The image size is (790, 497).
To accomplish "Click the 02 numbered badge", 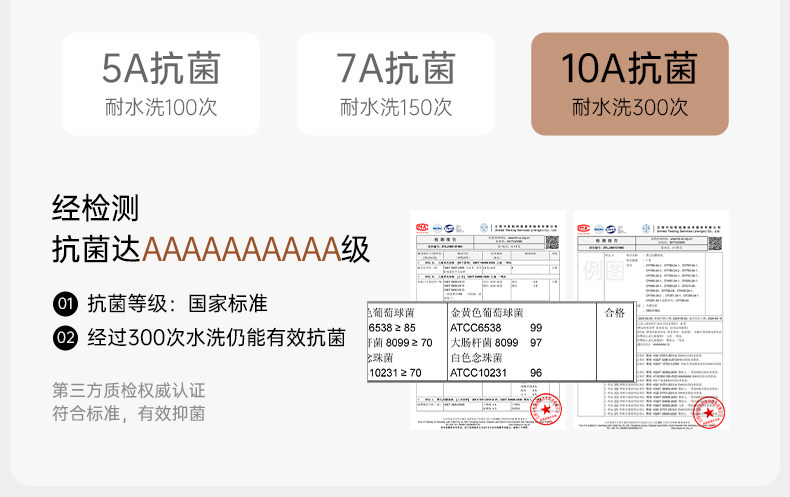I will tap(65, 337).
